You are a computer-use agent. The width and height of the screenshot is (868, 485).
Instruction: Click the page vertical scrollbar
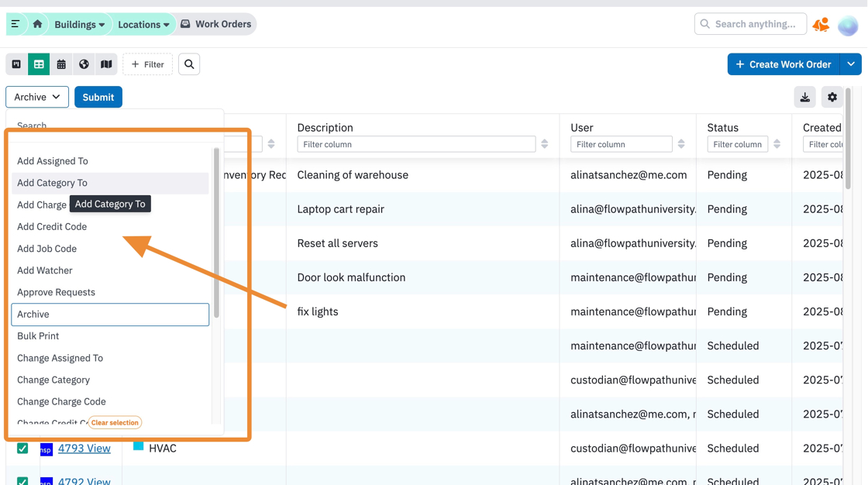pyautogui.click(x=848, y=139)
